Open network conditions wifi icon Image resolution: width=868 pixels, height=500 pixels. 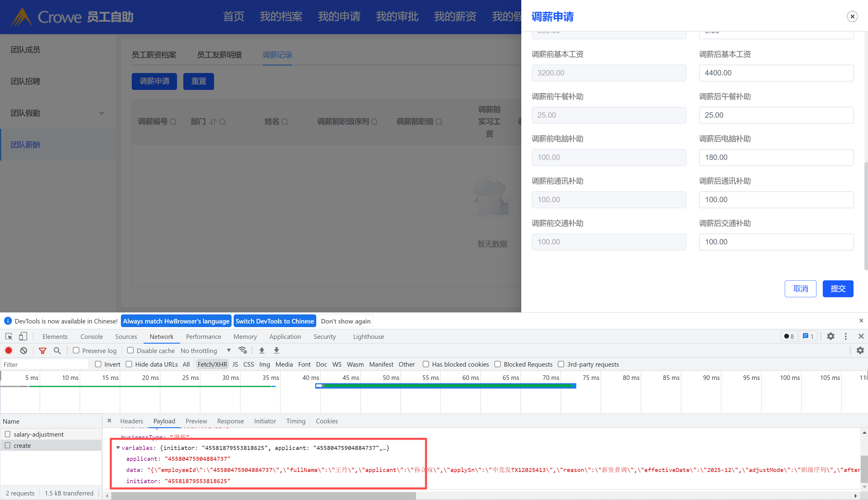[x=243, y=350]
